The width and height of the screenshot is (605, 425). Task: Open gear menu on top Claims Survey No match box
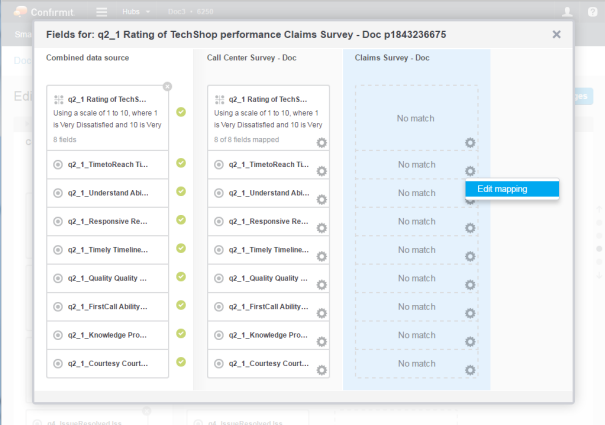coord(470,143)
